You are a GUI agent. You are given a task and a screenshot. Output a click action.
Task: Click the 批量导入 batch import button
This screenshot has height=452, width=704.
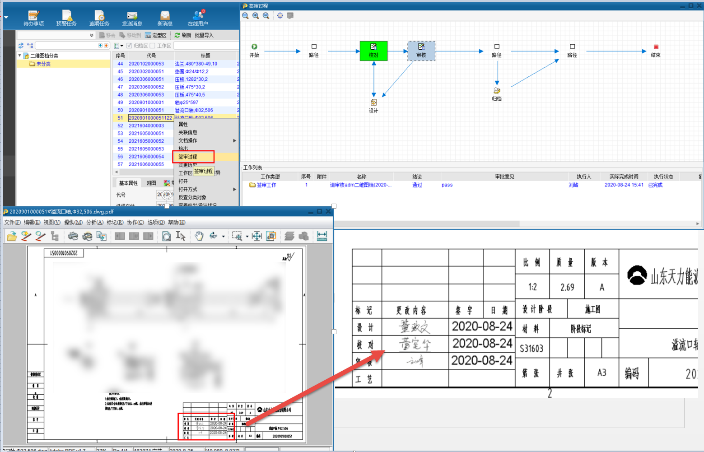click(x=211, y=35)
